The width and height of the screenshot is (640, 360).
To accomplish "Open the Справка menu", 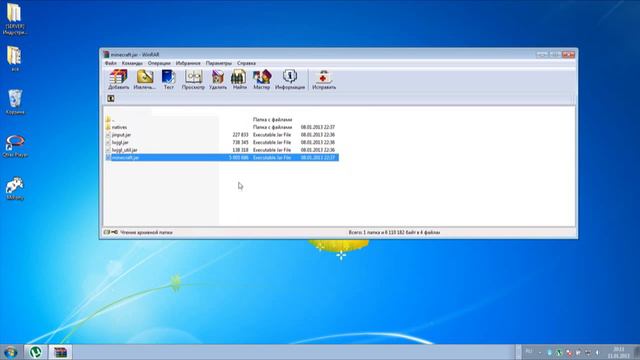I will pyautogui.click(x=246, y=63).
